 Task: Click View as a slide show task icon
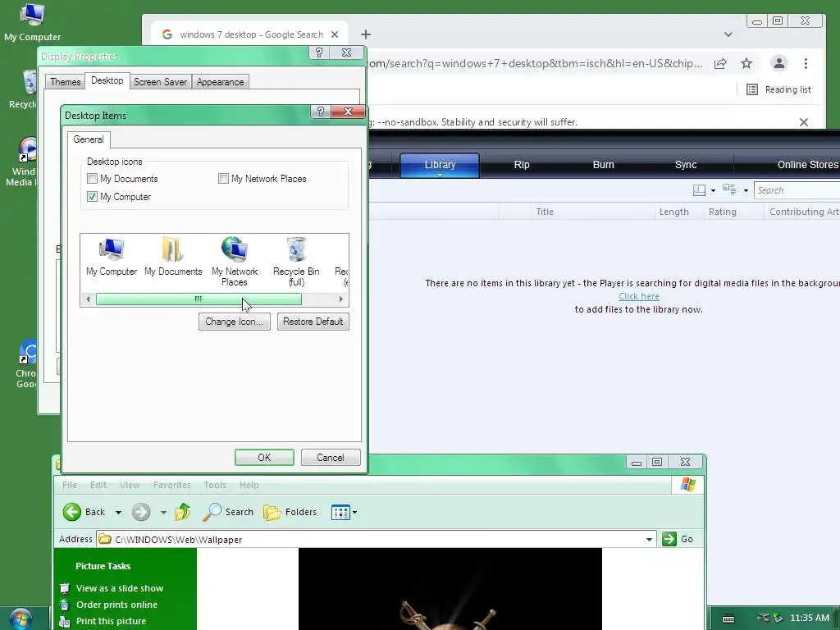point(65,589)
